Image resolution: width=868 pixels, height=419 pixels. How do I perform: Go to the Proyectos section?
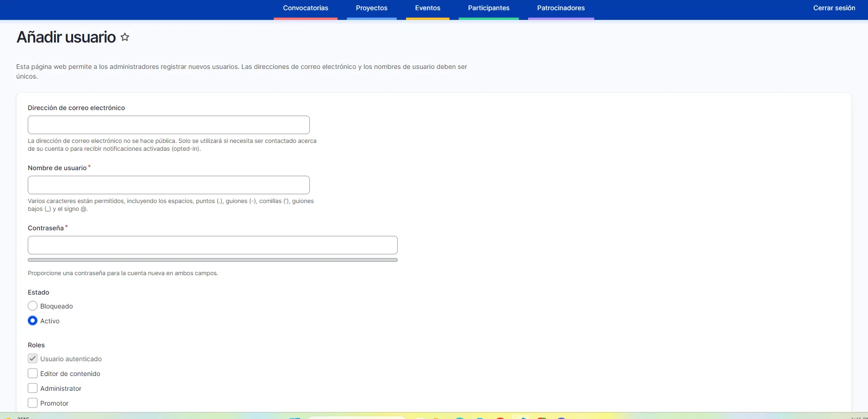[371, 8]
